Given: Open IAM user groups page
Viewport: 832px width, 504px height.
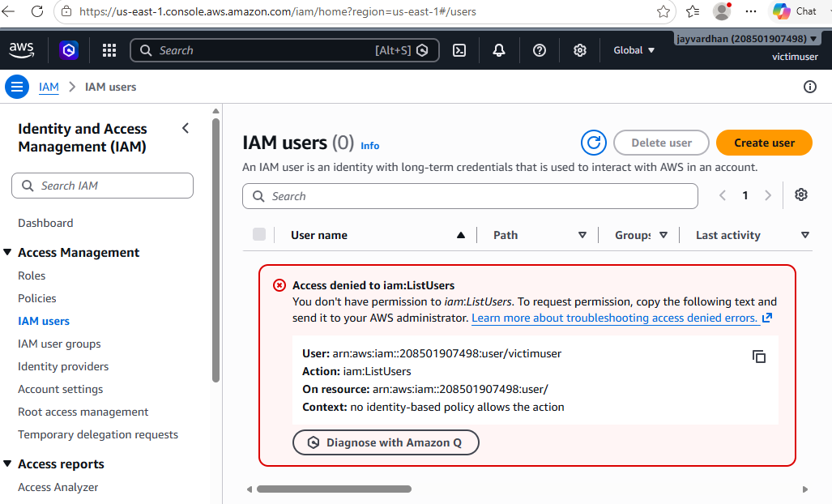Looking at the screenshot, I should click(x=59, y=344).
